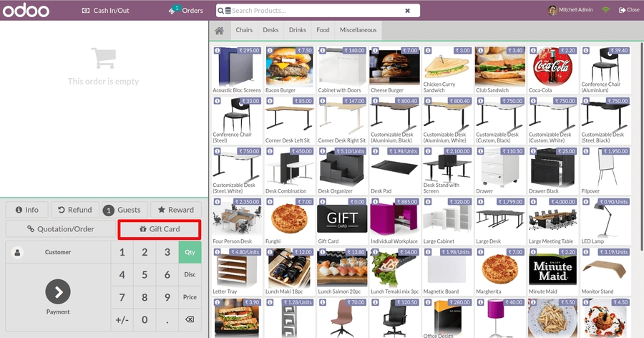Image resolution: width=644 pixels, height=338 pixels.
Task: Open Cash In/Out
Action: pyautogui.click(x=106, y=10)
